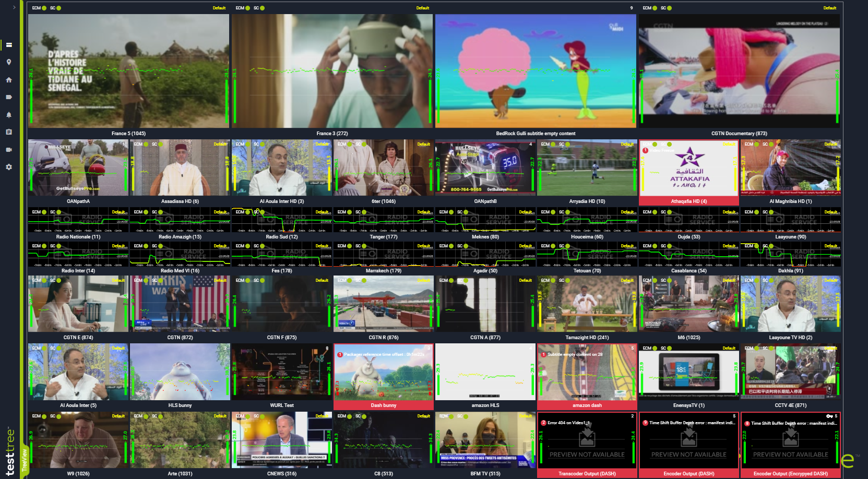Click the SC status dot on CGTN Documentary tile
This screenshot has height=479, width=868.
point(670,8)
